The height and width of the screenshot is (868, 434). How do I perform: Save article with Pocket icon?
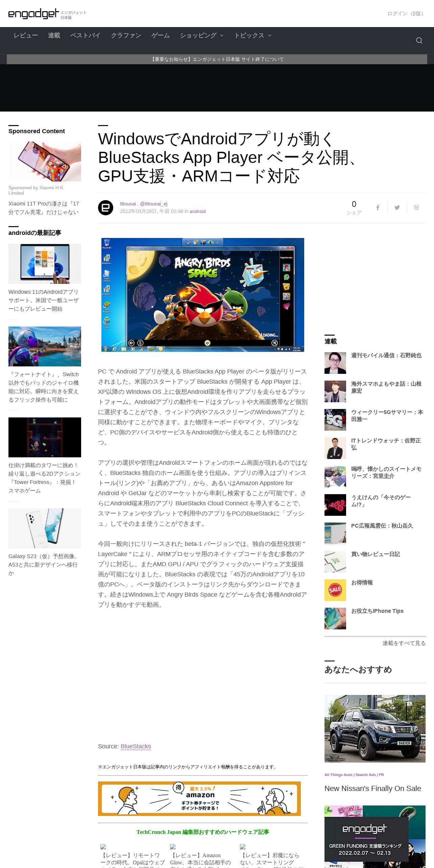[x=416, y=208]
